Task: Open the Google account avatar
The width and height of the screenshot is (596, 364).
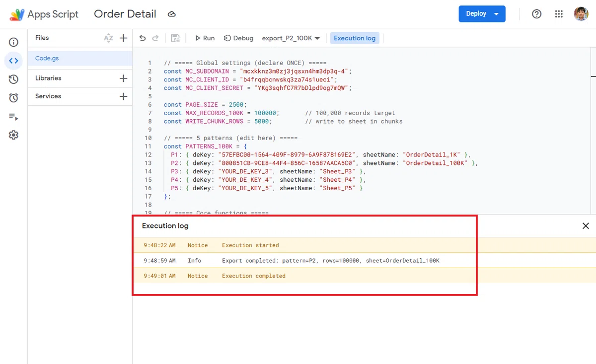Action: click(581, 14)
